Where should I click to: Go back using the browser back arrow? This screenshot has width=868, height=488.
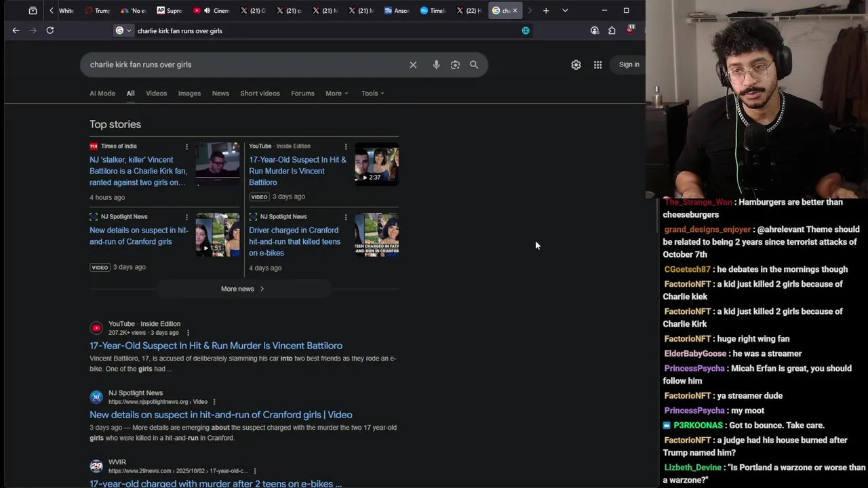16,30
